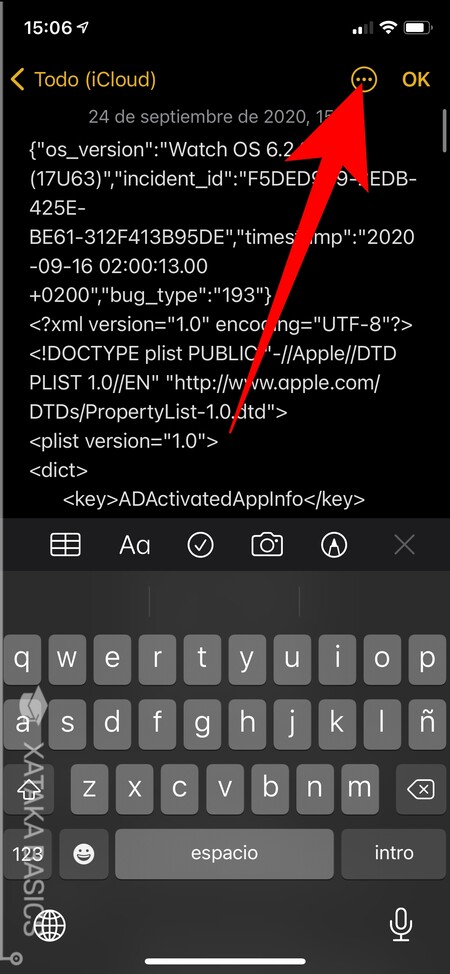Image resolution: width=450 pixels, height=974 pixels.
Task: Open the three-dot more options menu
Action: click(364, 80)
